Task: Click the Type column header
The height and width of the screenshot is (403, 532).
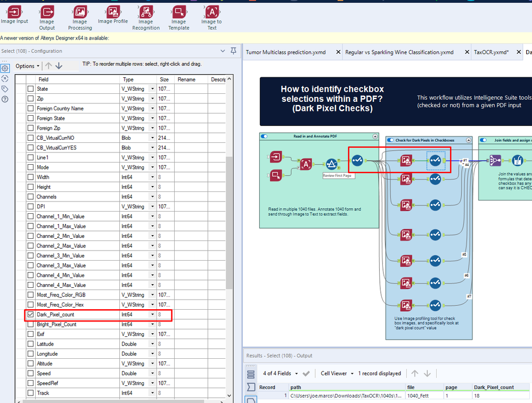Action: [x=138, y=79]
